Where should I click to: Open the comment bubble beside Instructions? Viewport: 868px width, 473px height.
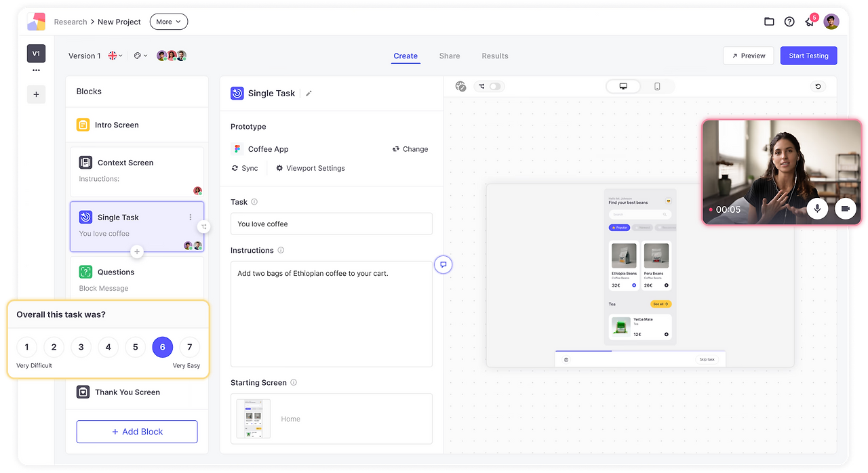point(443,265)
